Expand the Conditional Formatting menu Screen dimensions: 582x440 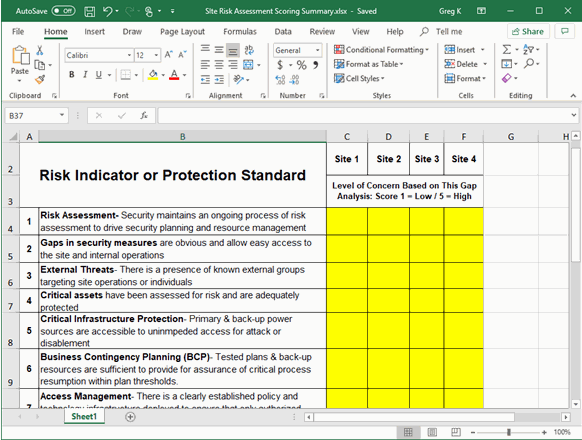click(381, 50)
